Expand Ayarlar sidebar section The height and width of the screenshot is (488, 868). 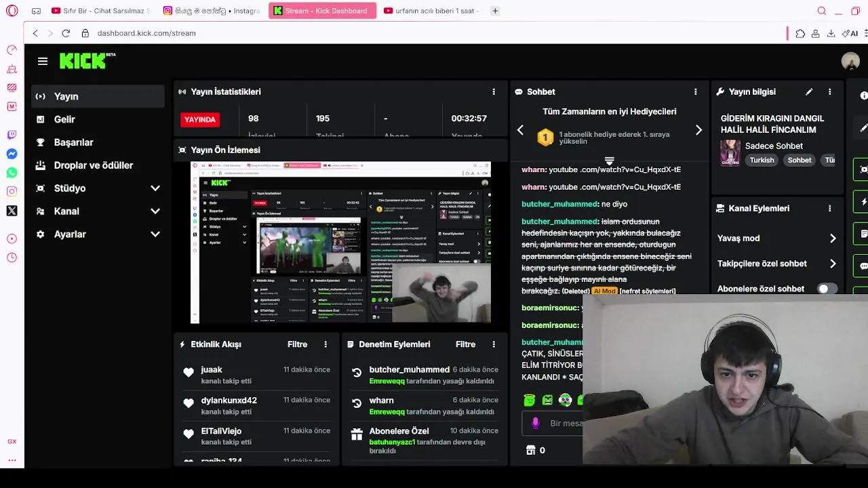155,234
